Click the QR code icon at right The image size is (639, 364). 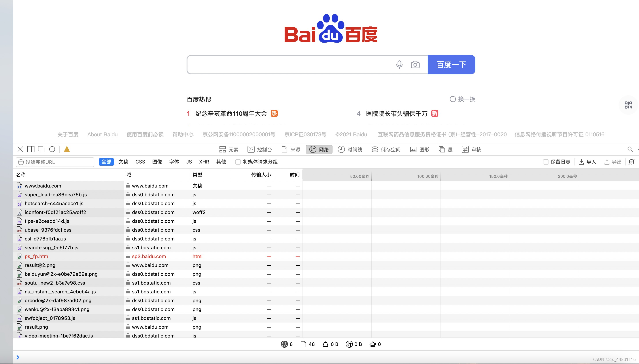tap(628, 105)
